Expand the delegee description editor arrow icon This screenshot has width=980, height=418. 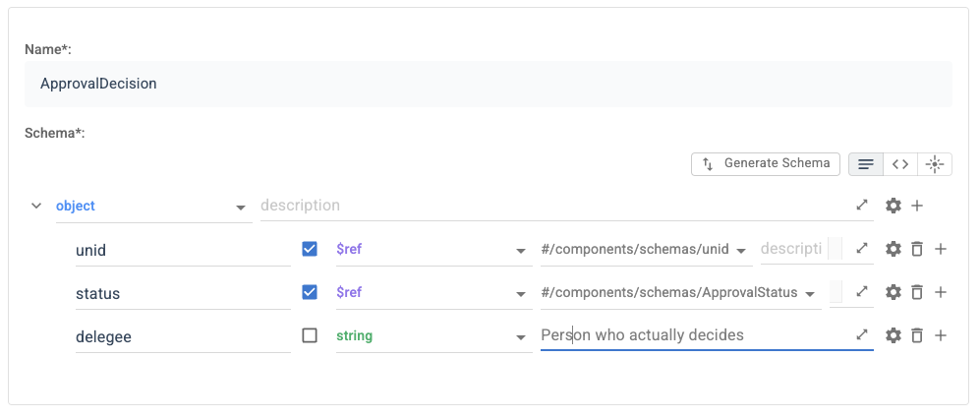862,334
